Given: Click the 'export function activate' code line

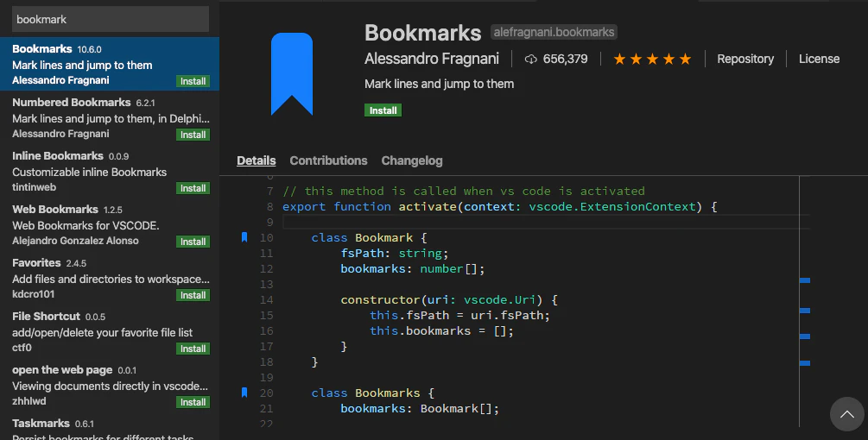Looking at the screenshot, I should pos(500,207).
